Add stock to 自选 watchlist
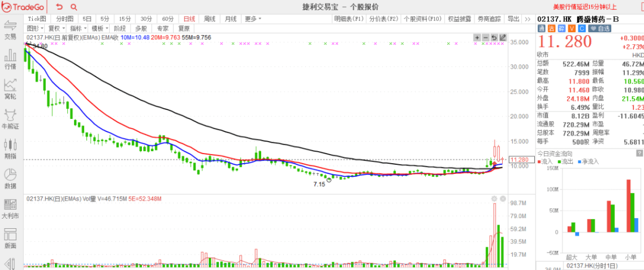 coord(600,29)
